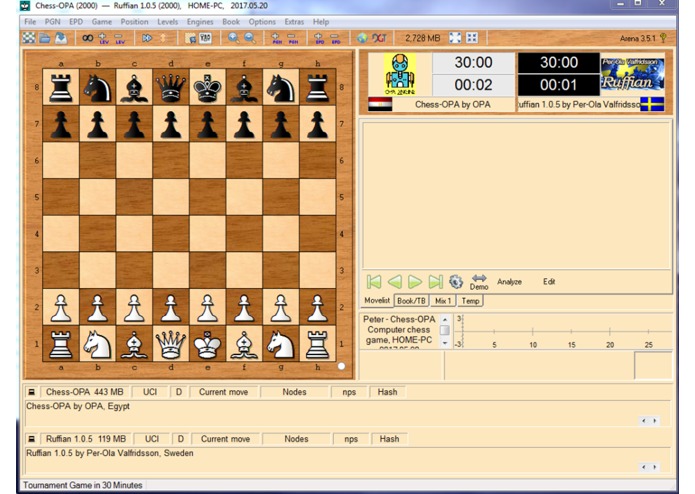Click the Chess-OPA 30:00 clock
The height and width of the screenshot is (494, 695).
473,62
